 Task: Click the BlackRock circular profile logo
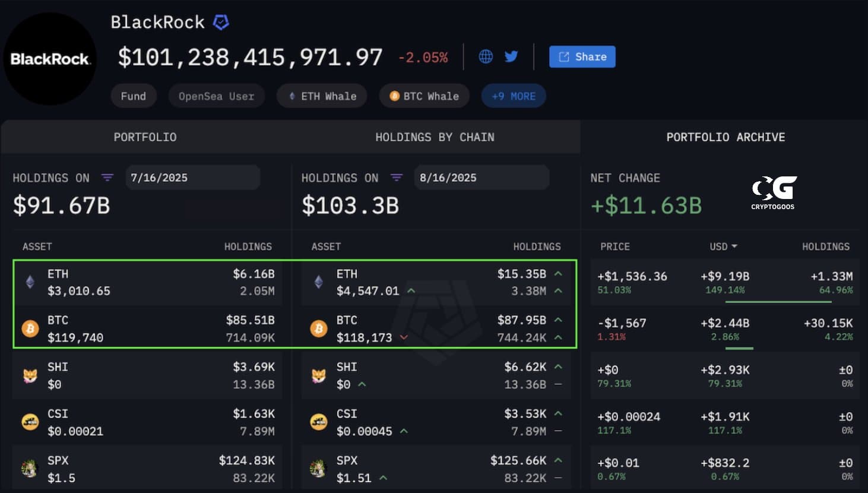(50, 58)
